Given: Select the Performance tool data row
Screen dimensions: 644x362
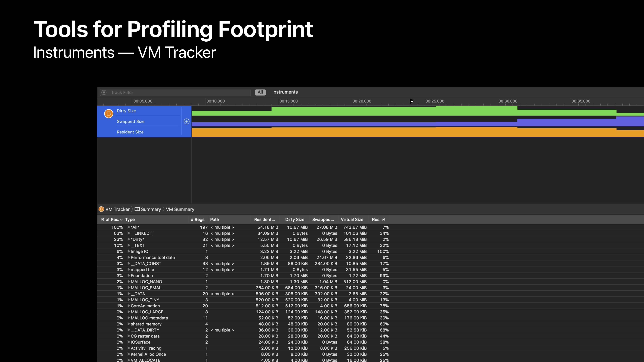Looking at the screenshot, I should coord(152,258).
